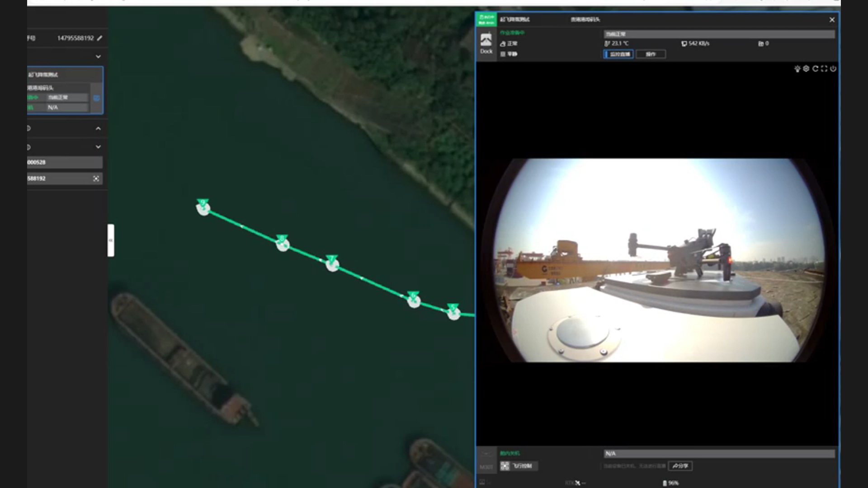
Task: Expand the section below the number row
Action: click(x=98, y=56)
